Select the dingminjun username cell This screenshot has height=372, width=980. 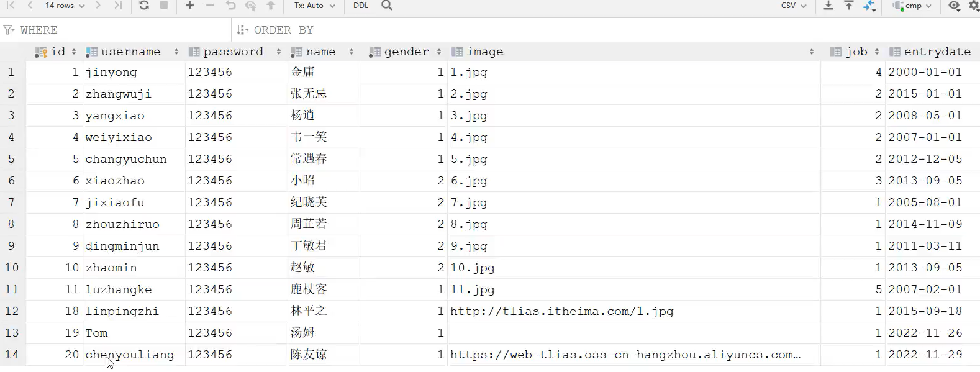tap(134, 246)
